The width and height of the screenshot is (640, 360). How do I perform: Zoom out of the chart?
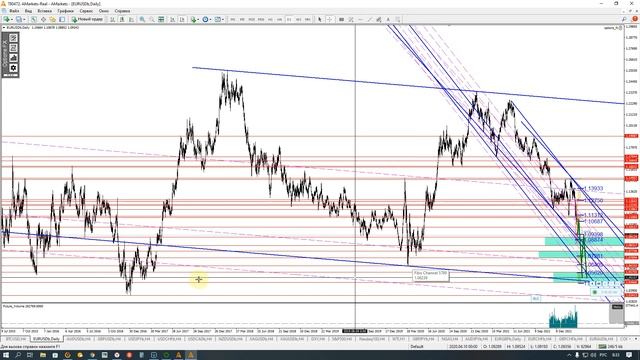[152, 19]
